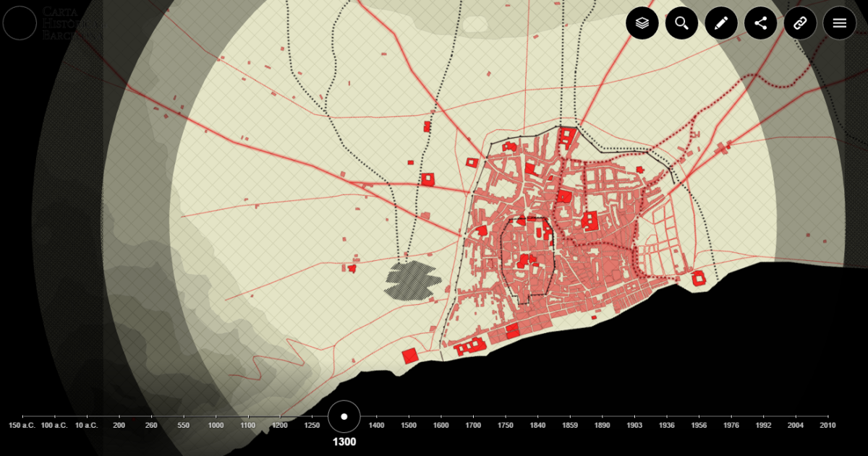Select year 1600 on the timeline
This screenshot has width=868, height=456.
441,425
